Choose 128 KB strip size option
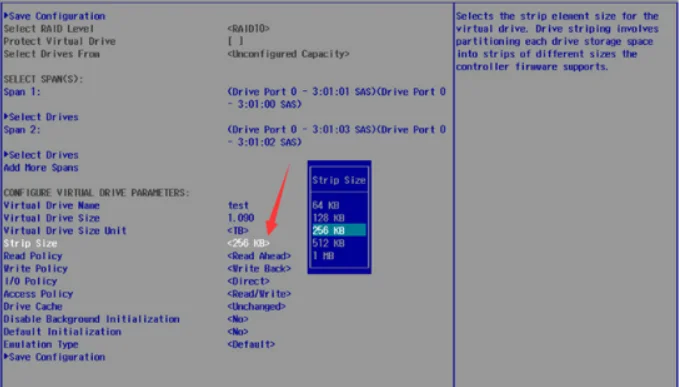The height and width of the screenshot is (387, 679). pos(328,218)
